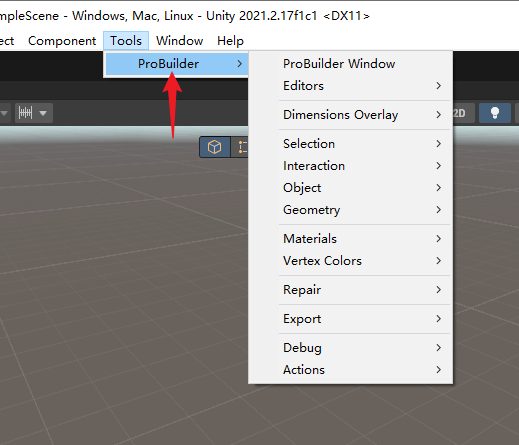Open the Selection submenu item

350,144
